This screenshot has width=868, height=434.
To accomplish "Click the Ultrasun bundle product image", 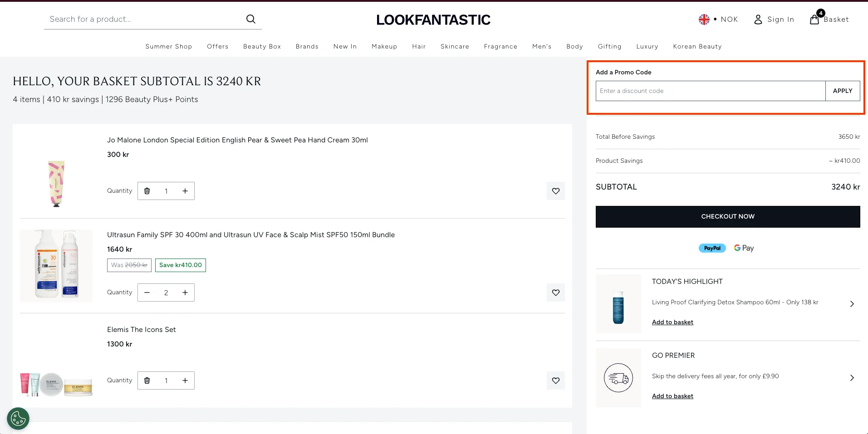I will pos(56,266).
